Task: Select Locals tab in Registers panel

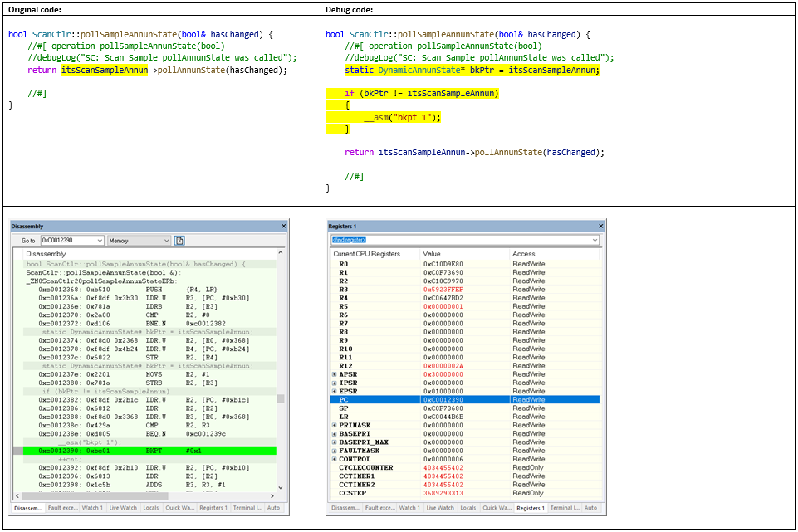Action: coord(468,508)
